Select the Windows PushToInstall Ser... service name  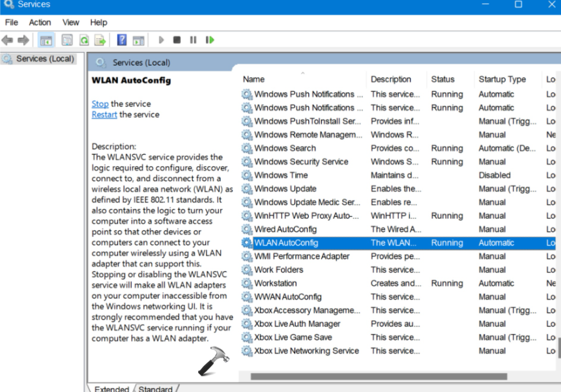[308, 121]
